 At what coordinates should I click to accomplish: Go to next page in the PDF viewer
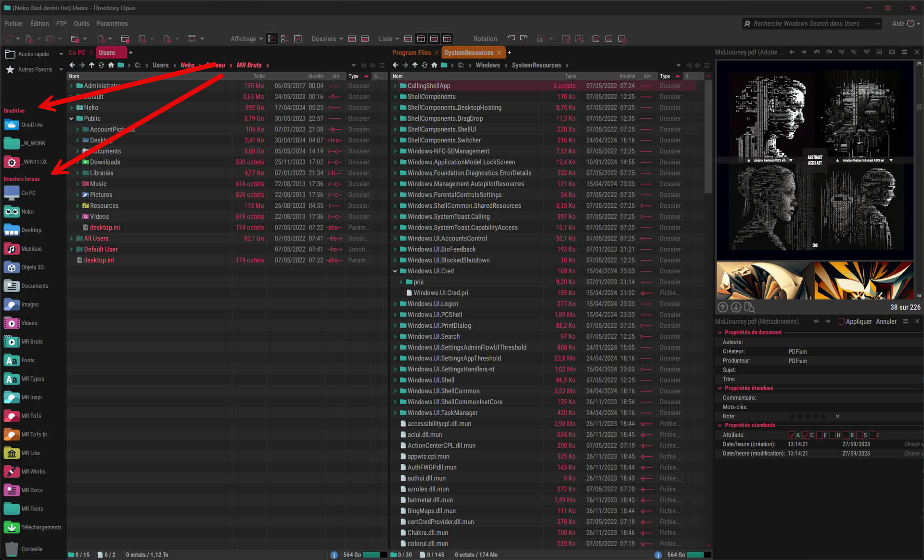pyautogui.click(x=736, y=307)
